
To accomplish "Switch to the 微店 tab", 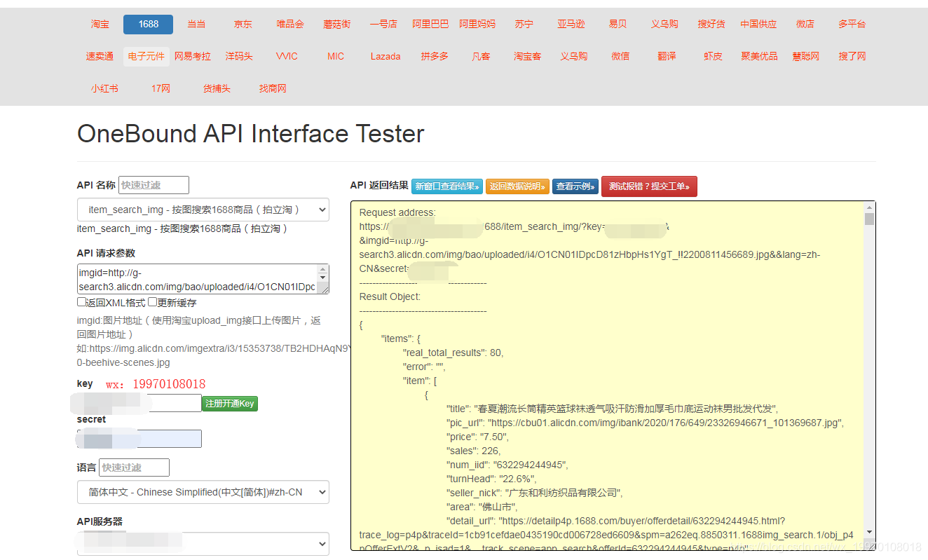I will coord(805,24).
